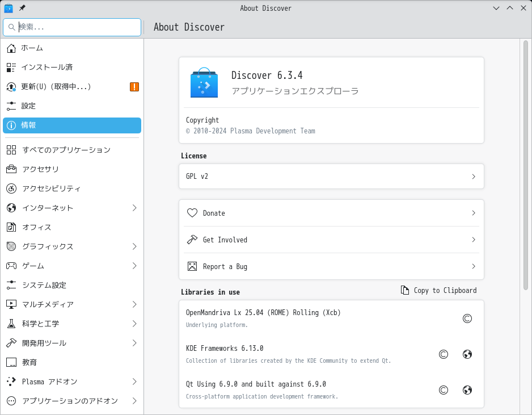Viewport: 532px width, 415px height.
Task: Open the Qt website globe icon
Action: (x=467, y=390)
